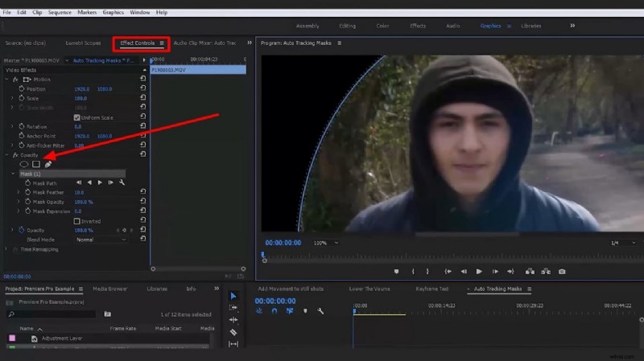Step back one frame in Program monitor
Image resolution: width=644 pixels, height=361 pixels.
pos(464,272)
